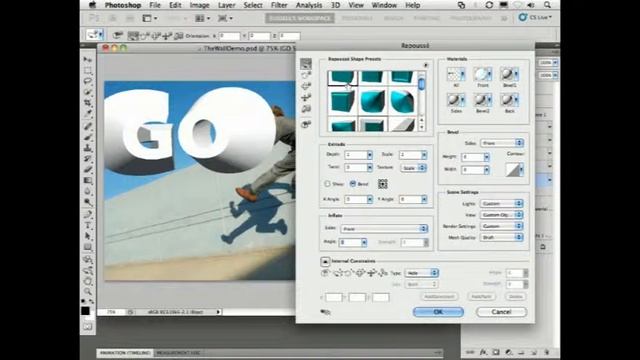This screenshot has height=360, width=640.
Task: Open the Bevel Contour picker
Action: pyautogui.click(x=515, y=170)
